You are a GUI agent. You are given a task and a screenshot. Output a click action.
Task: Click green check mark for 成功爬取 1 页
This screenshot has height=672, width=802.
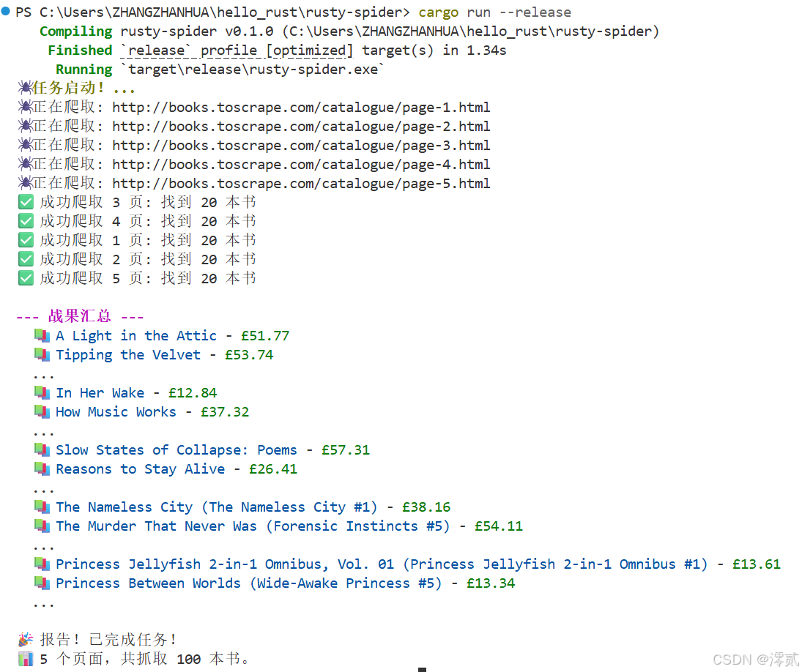click(x=26, y=240)
